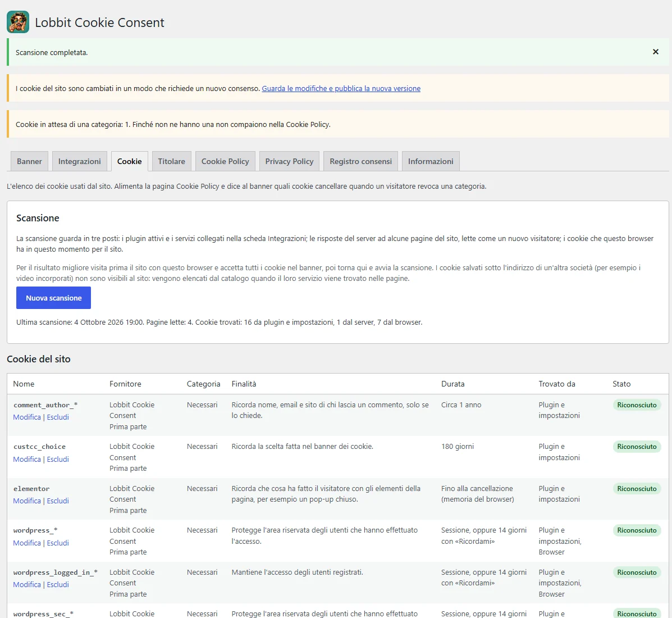Go to the Cookie Policy tab

225,161
